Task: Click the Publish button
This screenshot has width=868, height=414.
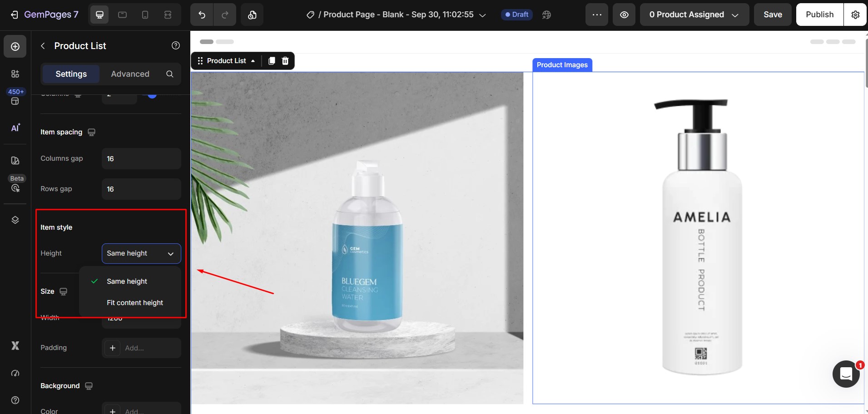Action: point(819,15)
